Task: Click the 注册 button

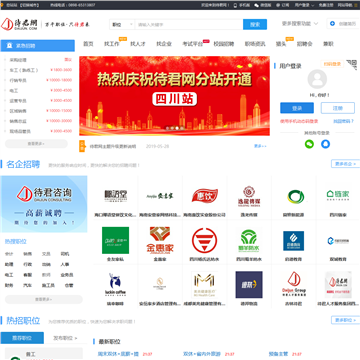Action: point(338,108)
